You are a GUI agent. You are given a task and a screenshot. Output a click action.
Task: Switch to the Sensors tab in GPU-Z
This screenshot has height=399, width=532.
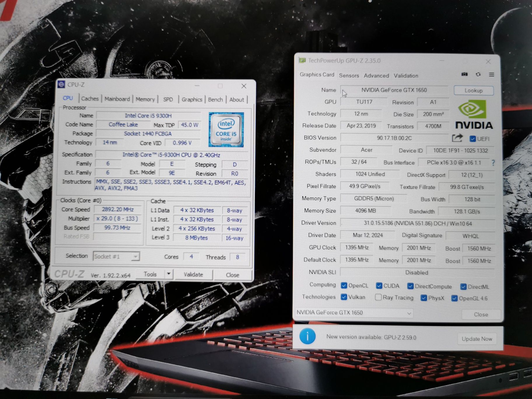(x=349, y=76)
